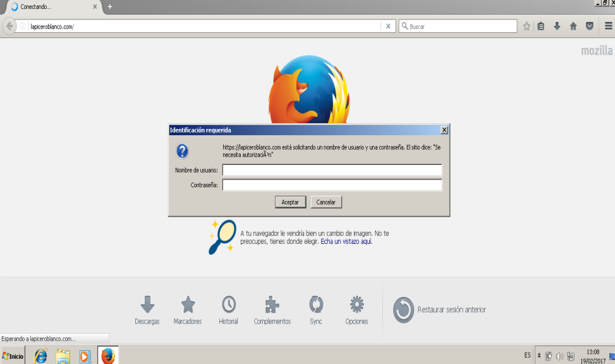The height and width of the screenshot is (364, 615).
Task: Follow the 'Echa un vistazo aquí' link
Action: (x=346, y=241)
